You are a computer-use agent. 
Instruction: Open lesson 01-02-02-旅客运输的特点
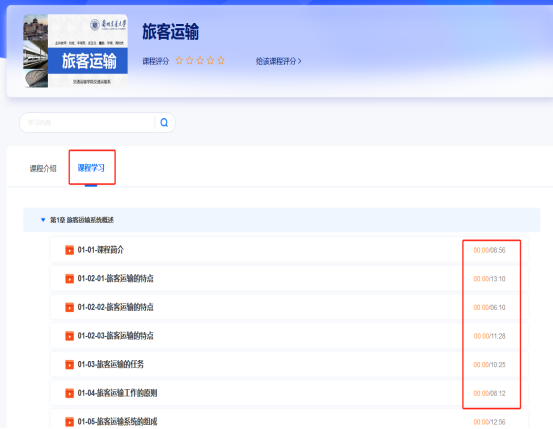[x=289, y=307]
